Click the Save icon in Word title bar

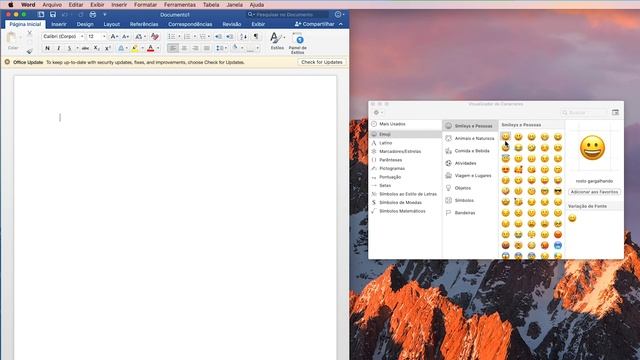click(x=53, y=14)
